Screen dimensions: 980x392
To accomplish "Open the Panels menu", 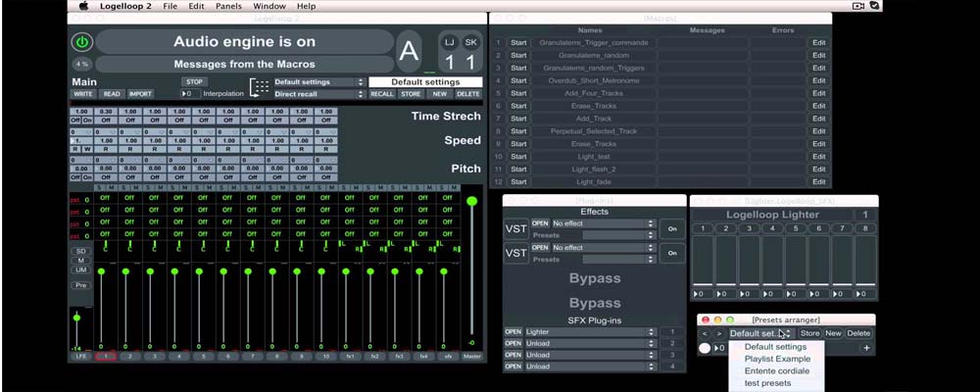I will (x=228, y=6).
